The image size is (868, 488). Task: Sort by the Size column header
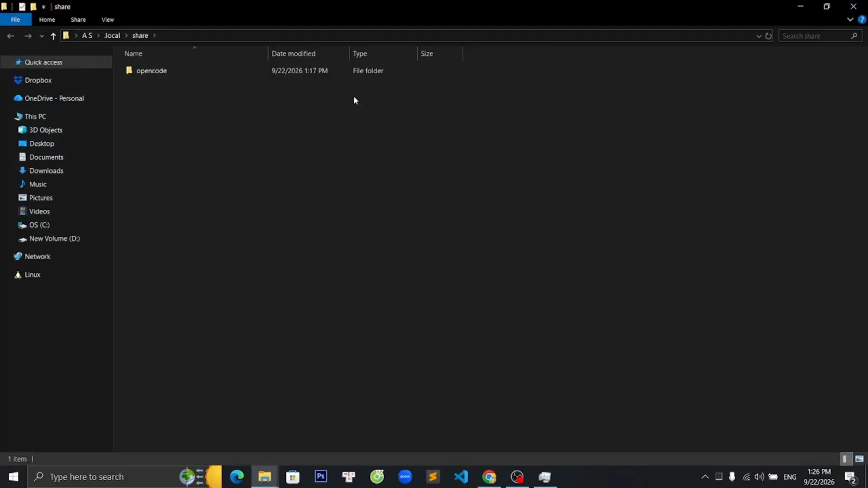426,54
